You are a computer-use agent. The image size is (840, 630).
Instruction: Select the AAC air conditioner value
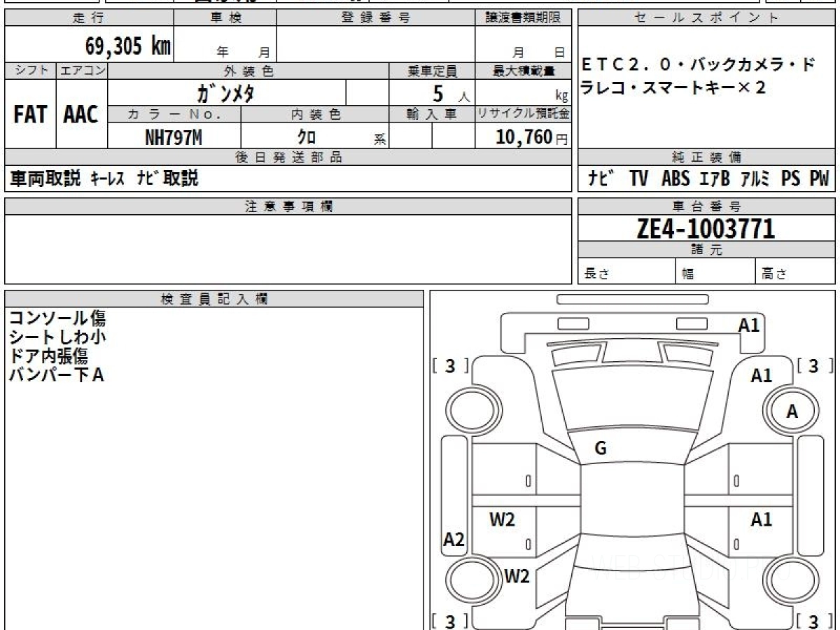81,115
